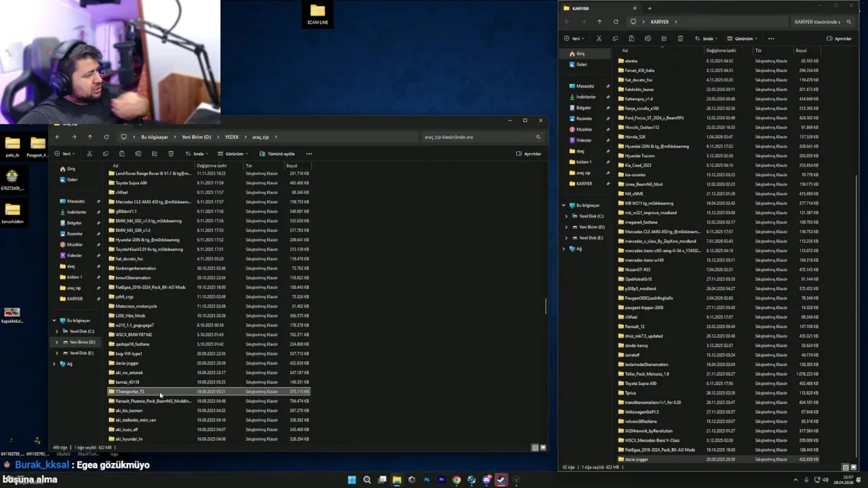
Task: Select dacia-jogger file in KARIYER window
Action: (x=719, y=460)
